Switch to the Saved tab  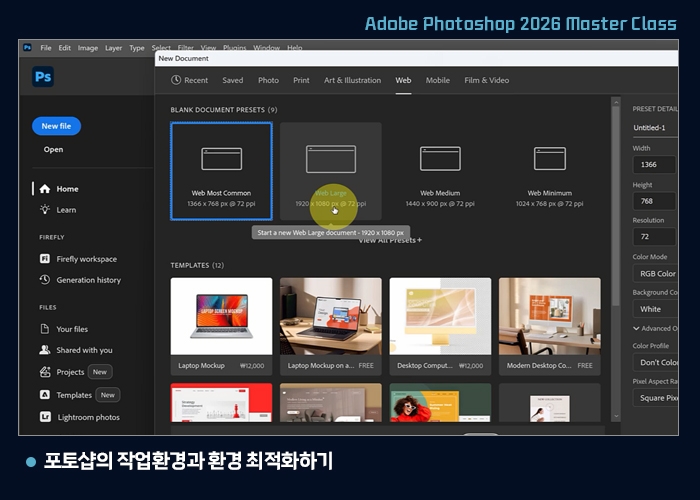point(233,80)
